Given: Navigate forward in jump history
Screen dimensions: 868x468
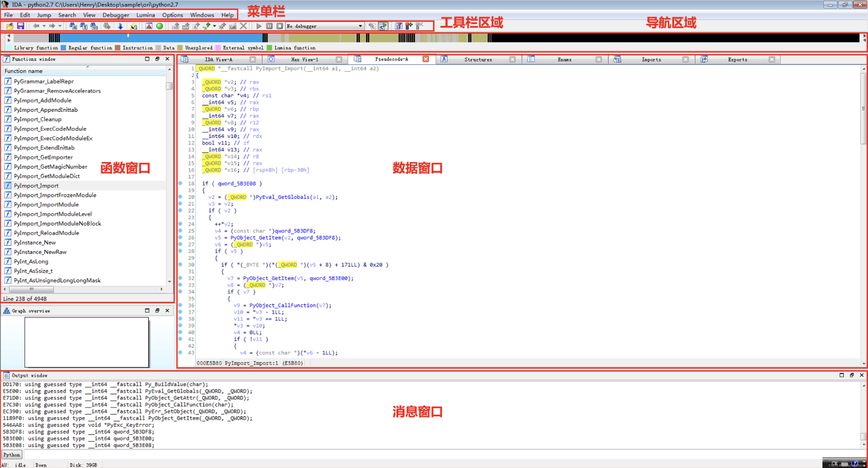Looking at the screenshot, I should pos(52,26).
